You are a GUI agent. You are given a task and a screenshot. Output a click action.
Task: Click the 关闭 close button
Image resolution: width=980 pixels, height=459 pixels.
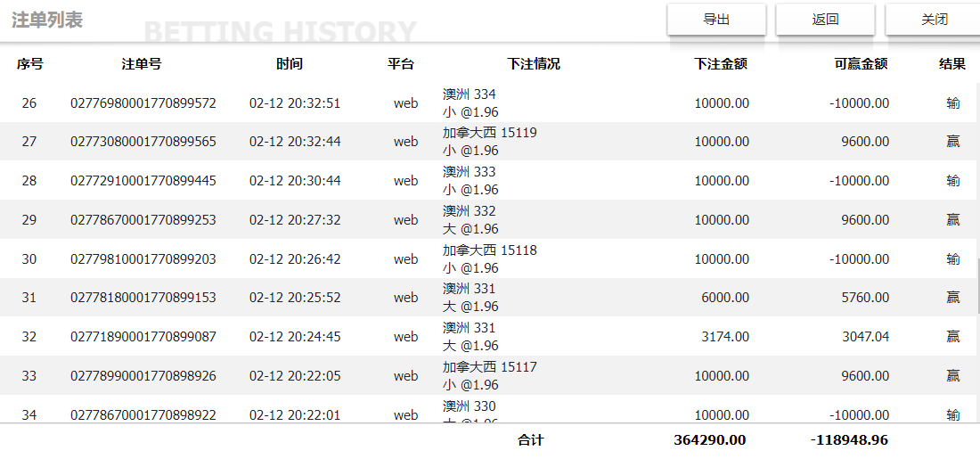(934, 20)
